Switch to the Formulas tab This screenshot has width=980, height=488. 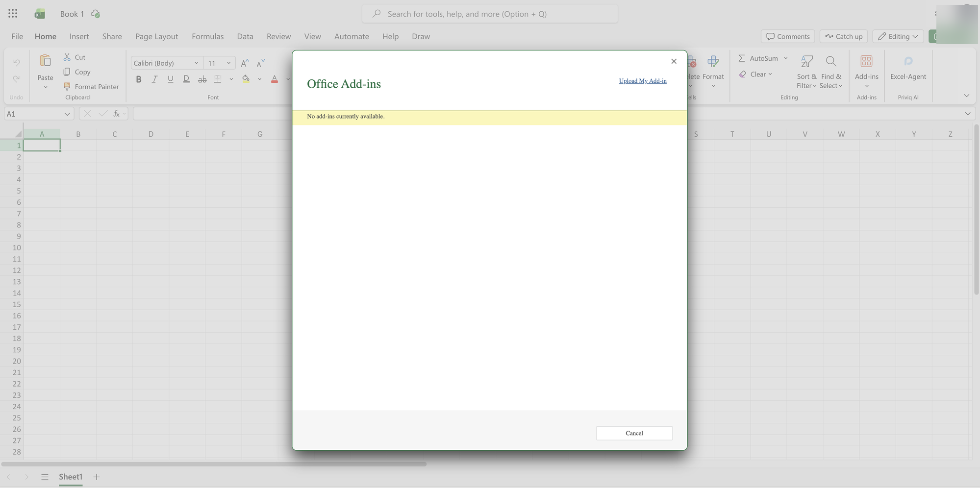tap(207, 36)
